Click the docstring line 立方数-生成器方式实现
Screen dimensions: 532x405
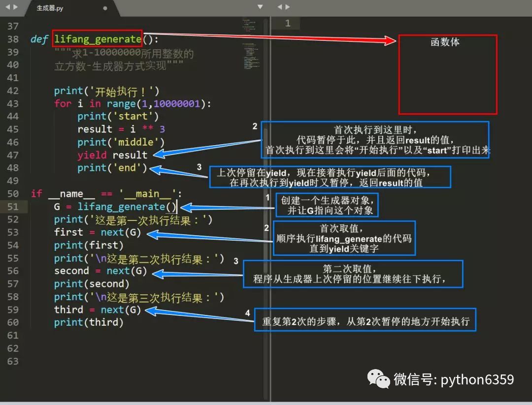tap(119, 65)
